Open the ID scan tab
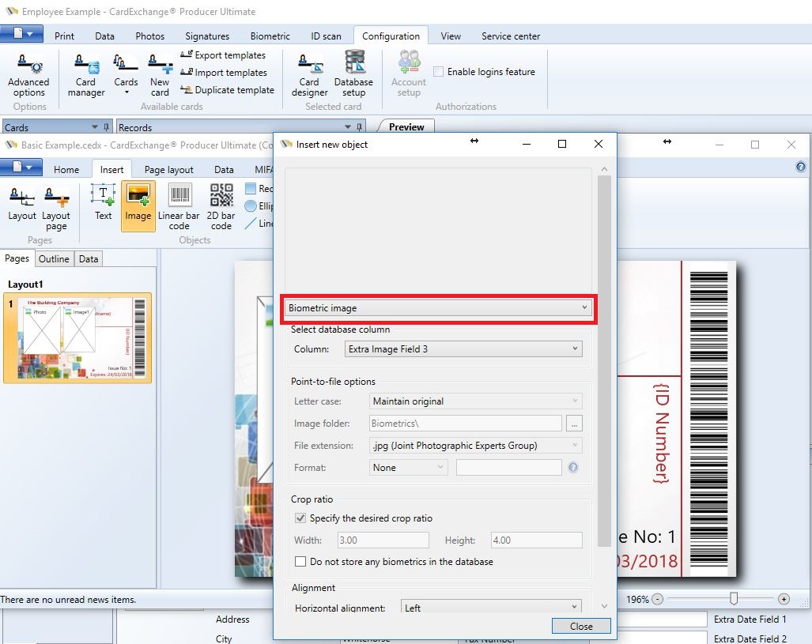The image size is (812, 644). click(x=326, y=36)
